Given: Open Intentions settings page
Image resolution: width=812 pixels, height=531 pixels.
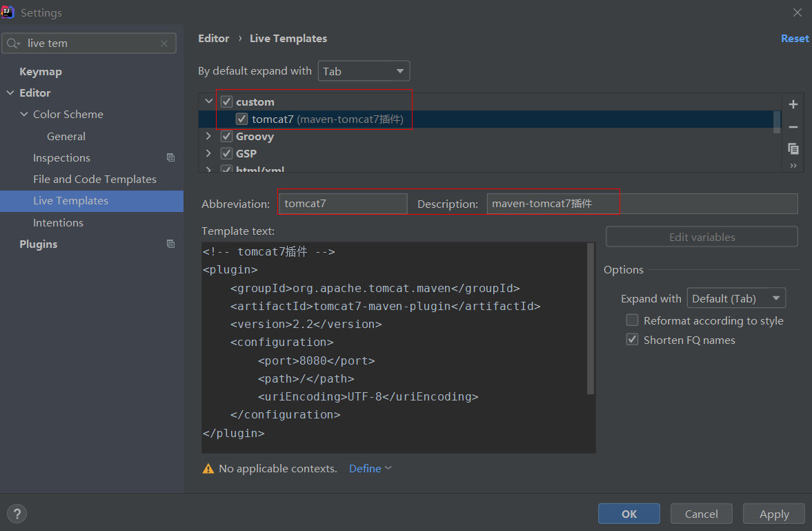Looking at the screenshot, I should coord(58,222).
